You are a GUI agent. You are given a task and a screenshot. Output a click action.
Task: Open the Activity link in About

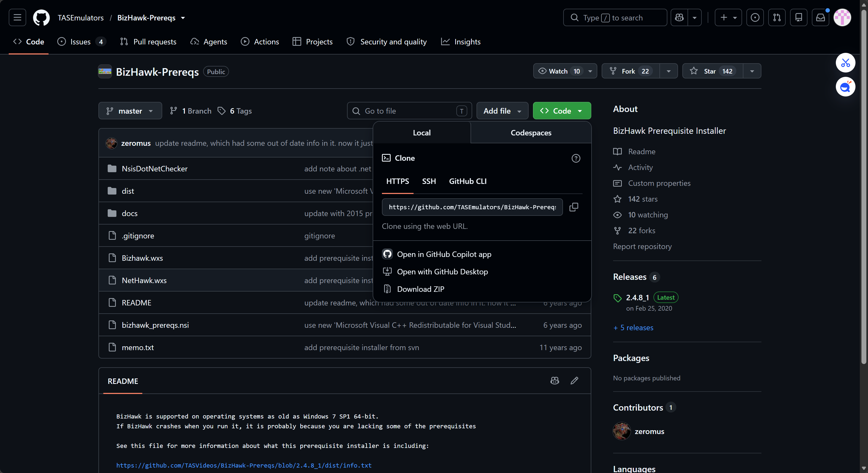(640, 167)
